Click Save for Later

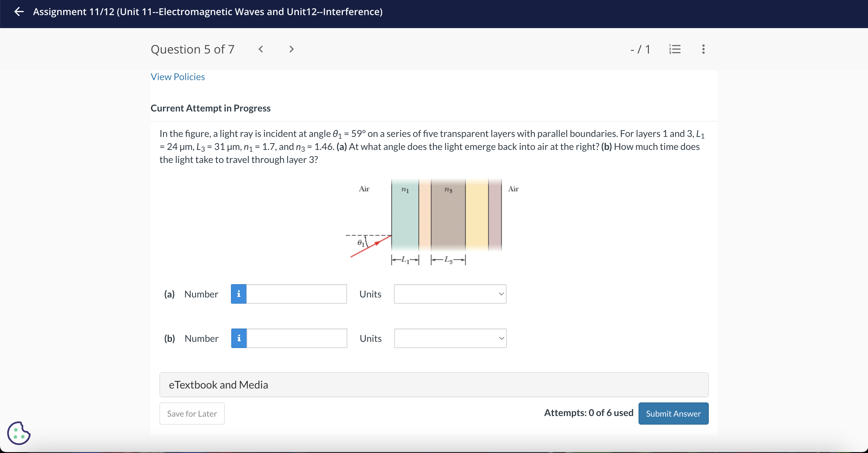(192, 413)
